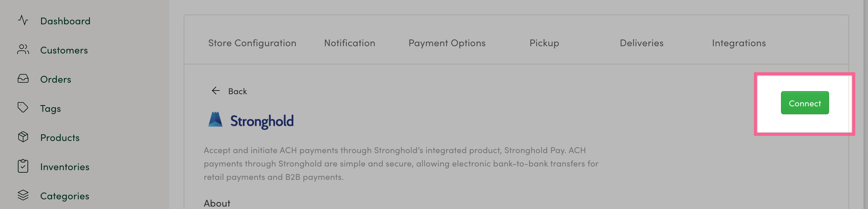Open the Deliveries tab
The width and height of the screenshot is (868, 209).
tap(641, 43)
